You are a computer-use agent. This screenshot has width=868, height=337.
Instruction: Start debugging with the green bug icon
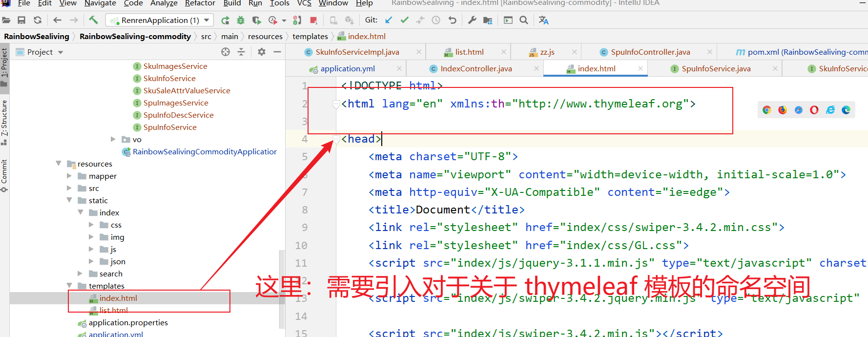coord(241,20)
